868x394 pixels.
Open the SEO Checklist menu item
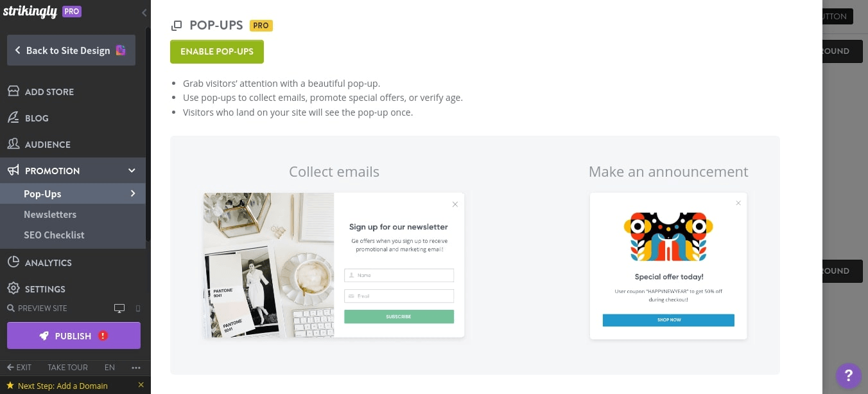pos(54,235)
